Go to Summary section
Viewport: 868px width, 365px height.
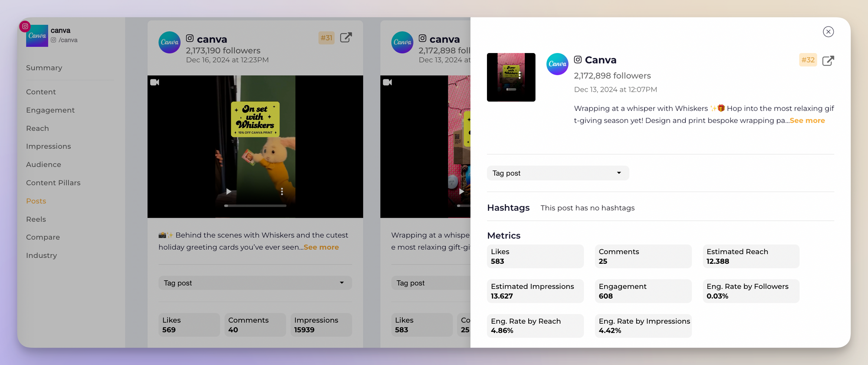pos(44,68)
